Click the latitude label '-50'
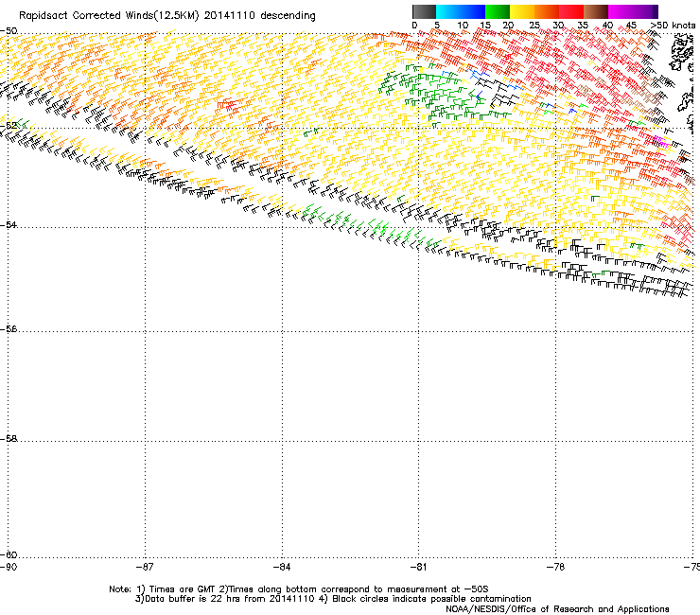700x615 pixels. click(9, 31)
